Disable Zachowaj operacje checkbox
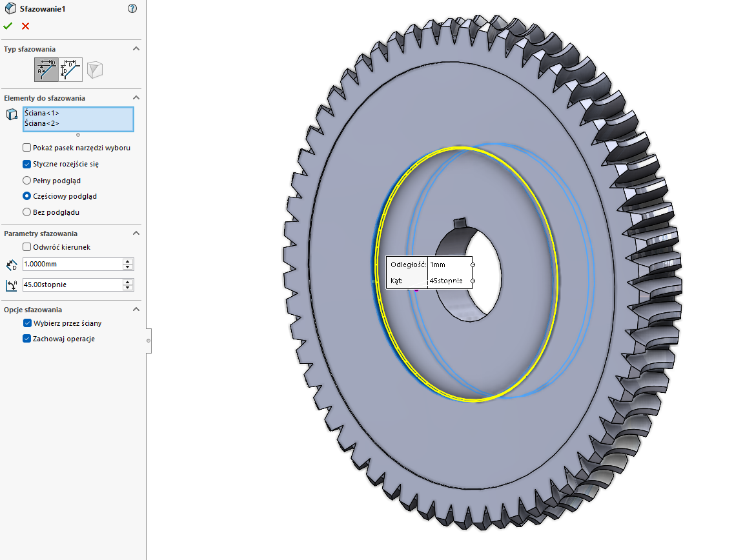The height and width of the screenshot is (560, 754). (27, 339)
